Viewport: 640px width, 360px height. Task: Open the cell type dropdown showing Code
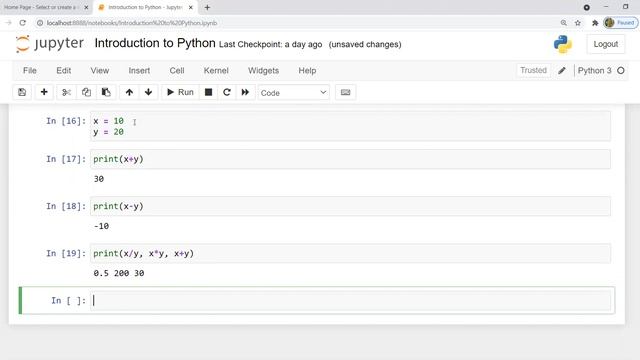[293, 93]
